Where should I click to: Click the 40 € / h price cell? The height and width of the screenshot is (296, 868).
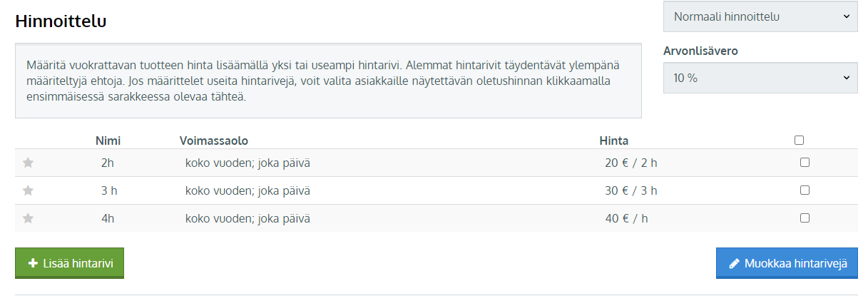[x=626, y=218]
